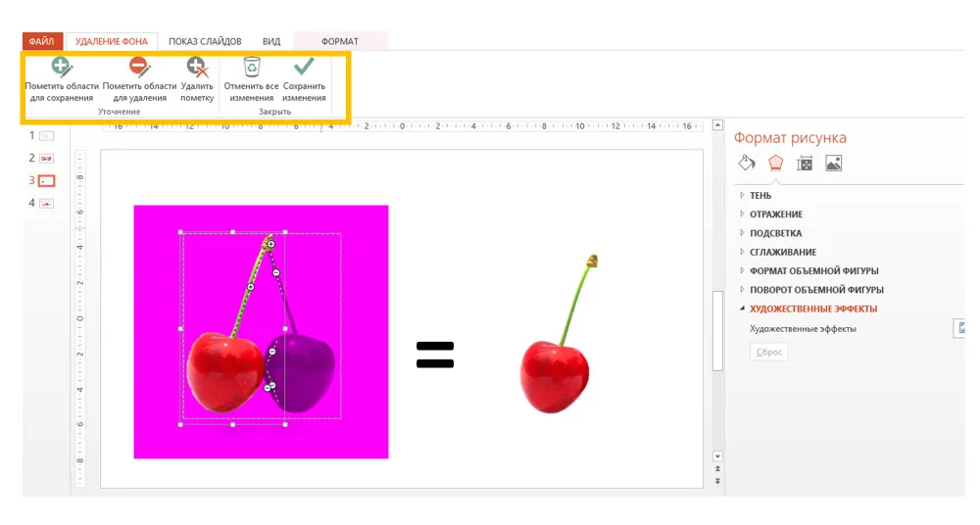Image resolution: width=980 pixels, height=525 pixels.
Task: Click the Сброс reset button
Action: click(768, 352)
